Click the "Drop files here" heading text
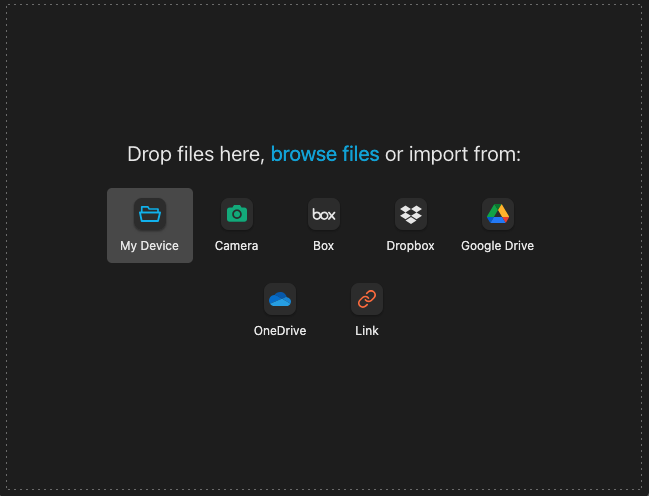 click(195, 154)
